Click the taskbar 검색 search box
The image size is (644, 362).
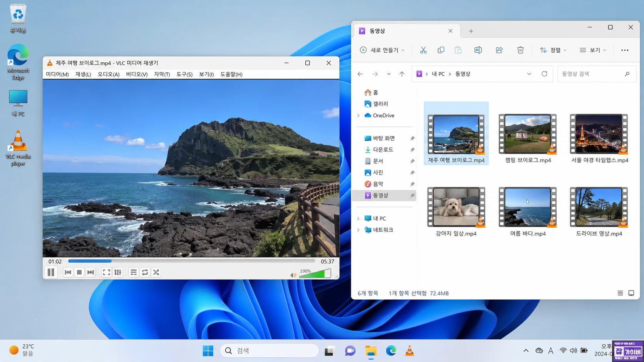pos(270,351)
